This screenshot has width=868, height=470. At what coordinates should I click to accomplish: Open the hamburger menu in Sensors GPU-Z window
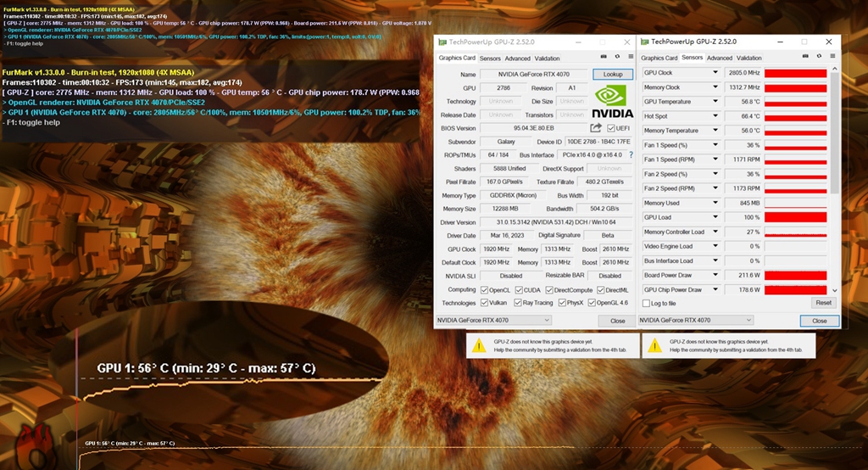click(832, 56)
